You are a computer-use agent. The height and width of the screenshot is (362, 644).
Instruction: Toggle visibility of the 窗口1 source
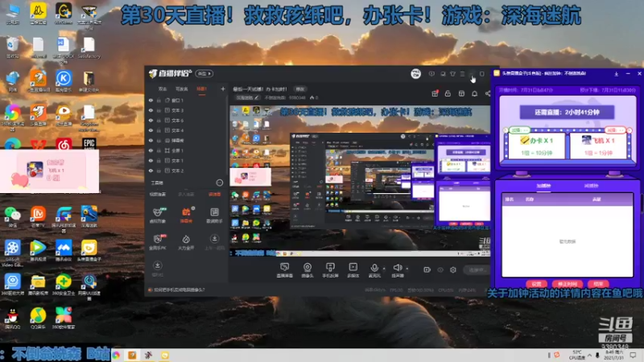click(151, 100)
